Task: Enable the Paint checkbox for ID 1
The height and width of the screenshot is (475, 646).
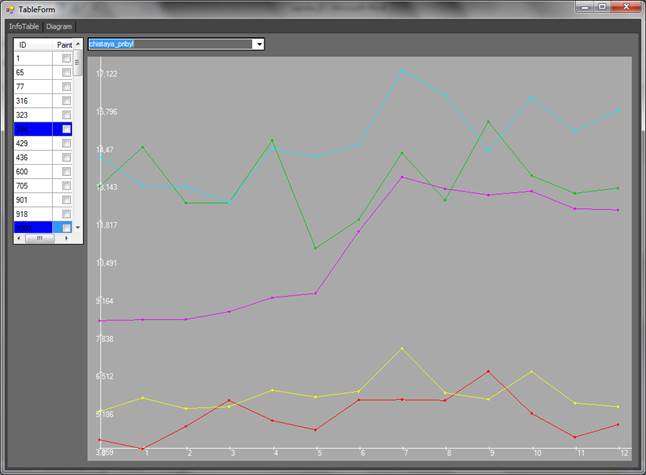Action: (66, 59)
